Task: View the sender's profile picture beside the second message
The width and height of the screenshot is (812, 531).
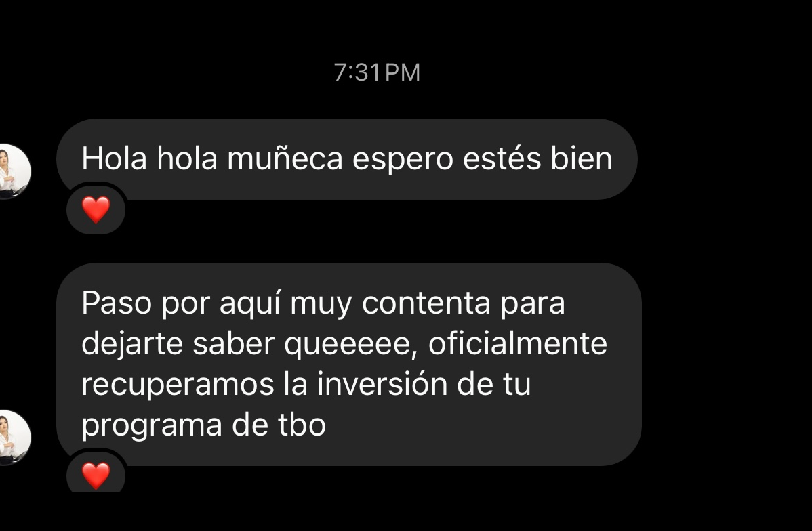Action: 14,438
